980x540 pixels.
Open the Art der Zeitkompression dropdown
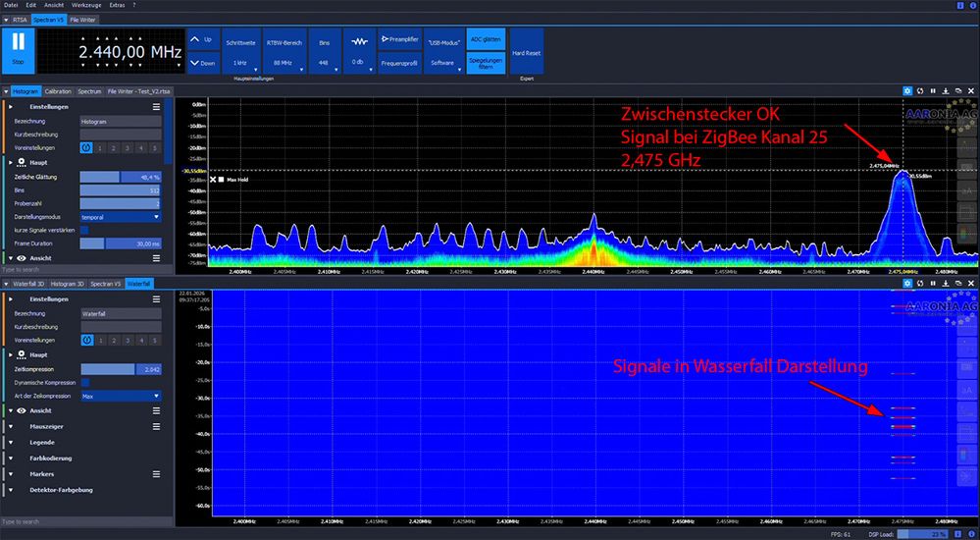pos(120,396)
